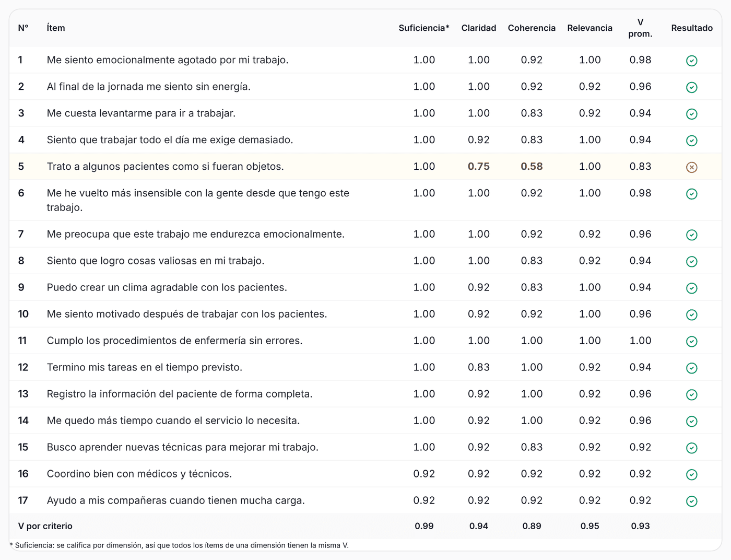Click the approved icon for item 3

(691, 114)
